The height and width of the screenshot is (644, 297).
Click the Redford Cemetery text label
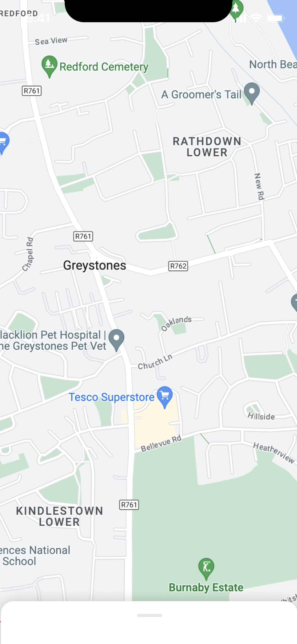(104, 67)
